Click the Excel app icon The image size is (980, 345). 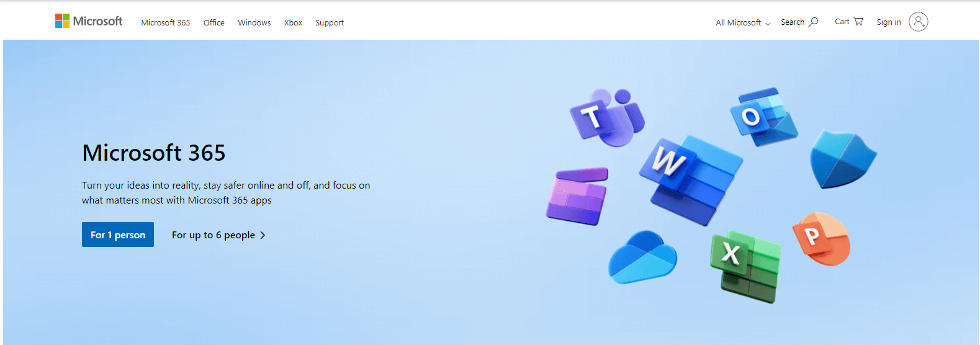pyautogui.click(x=746, y=266)
